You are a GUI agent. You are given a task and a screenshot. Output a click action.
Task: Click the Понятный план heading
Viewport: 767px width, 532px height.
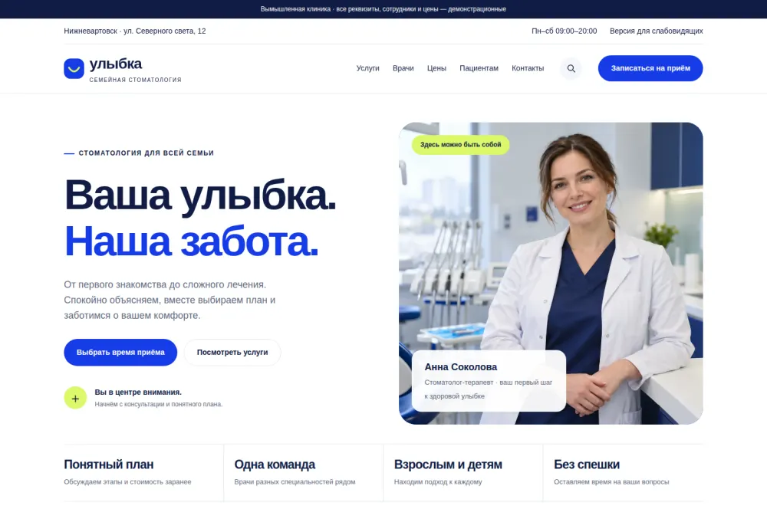(x=109, y=465)
